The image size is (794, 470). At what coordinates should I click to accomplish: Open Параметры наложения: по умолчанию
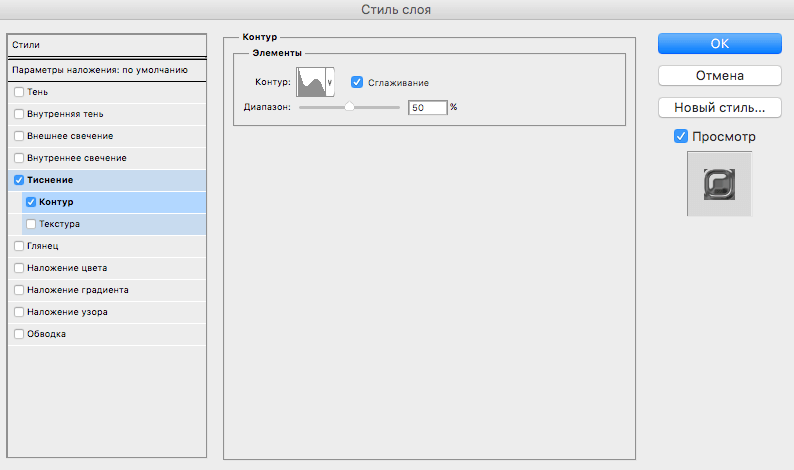coord(106,70)
